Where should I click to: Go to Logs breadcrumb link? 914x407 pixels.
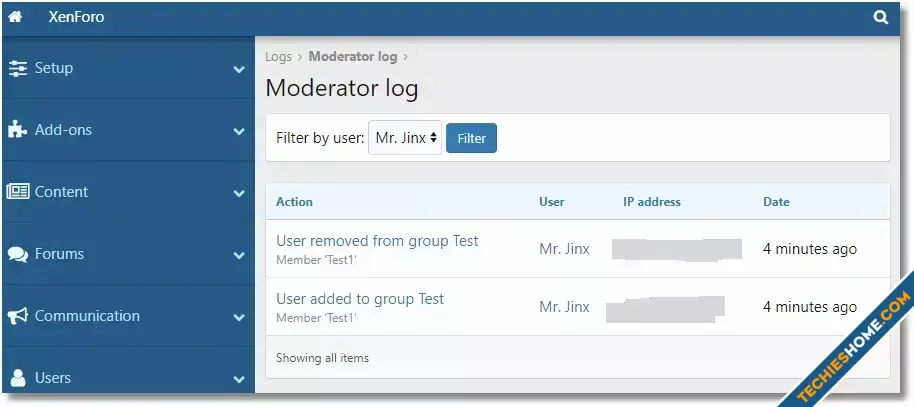click(278, 57)
